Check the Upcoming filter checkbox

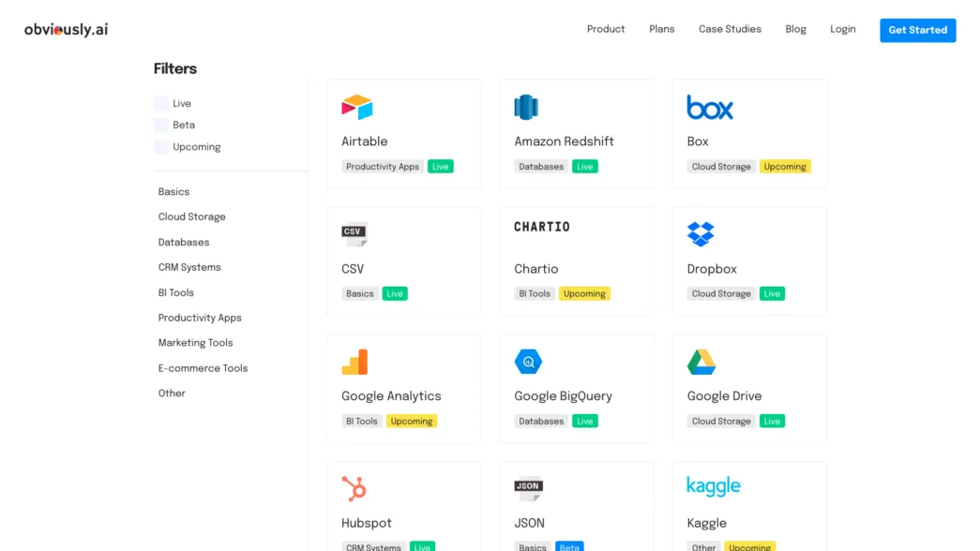point(161,147)
